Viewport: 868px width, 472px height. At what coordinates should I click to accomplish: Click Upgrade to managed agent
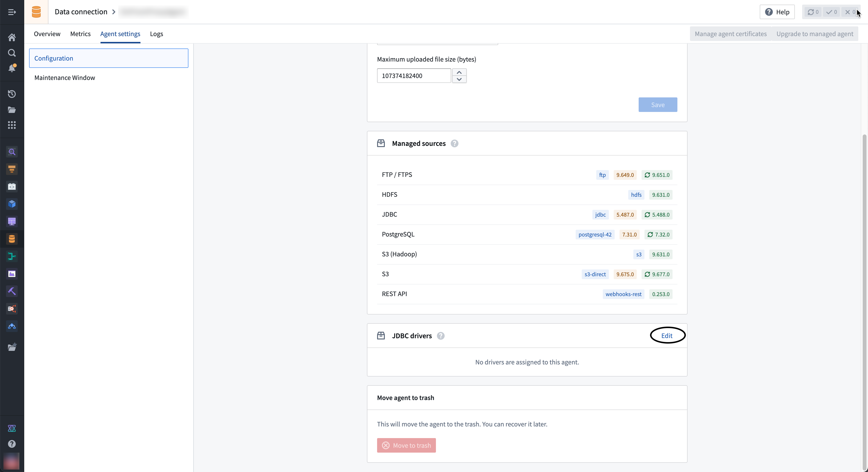coord(815,34)
